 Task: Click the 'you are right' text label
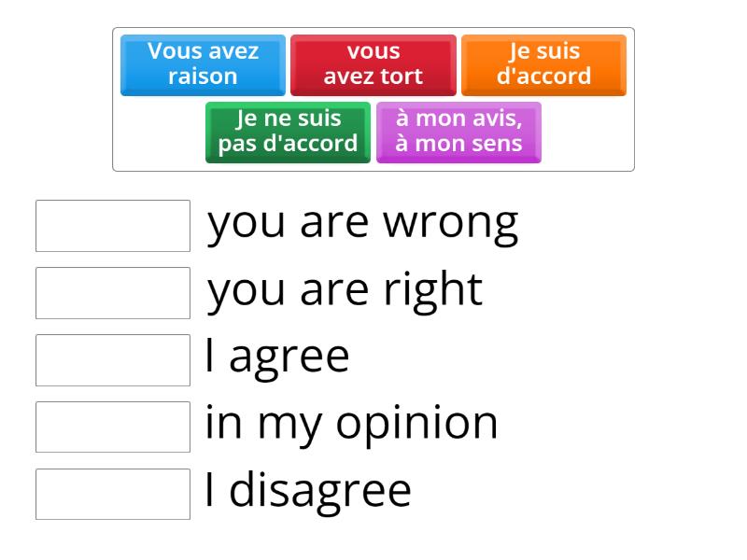(x=345, y=289)
